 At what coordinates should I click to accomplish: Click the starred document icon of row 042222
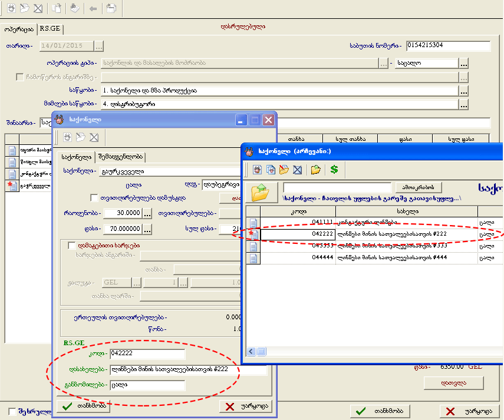coord(253,234)
